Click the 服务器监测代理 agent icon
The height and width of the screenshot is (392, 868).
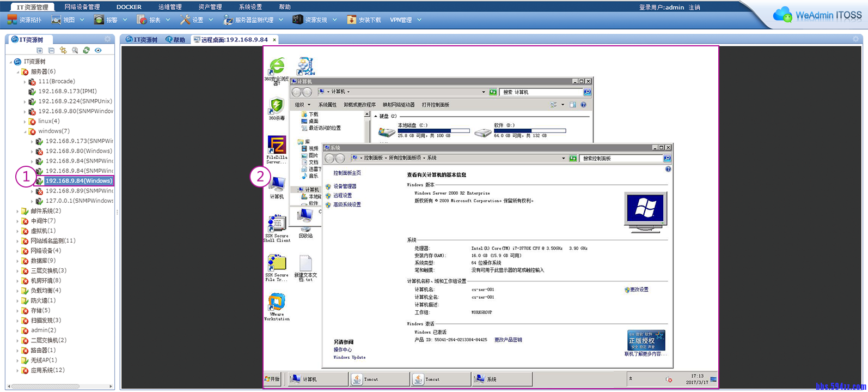[x=228, y=20]
